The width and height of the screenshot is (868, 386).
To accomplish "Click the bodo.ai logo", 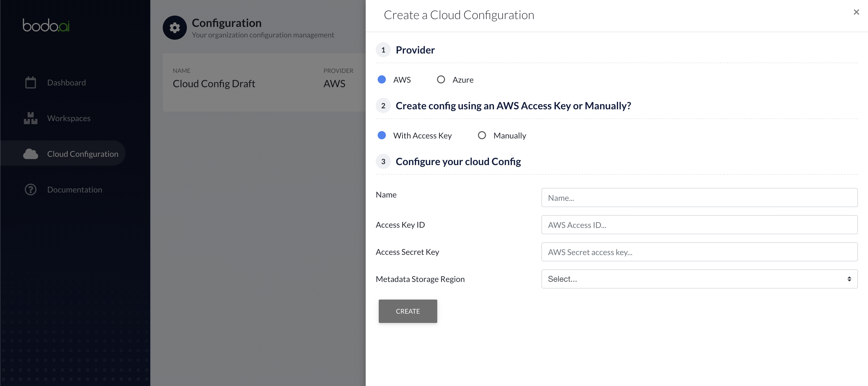I will [x=46, y=25].
